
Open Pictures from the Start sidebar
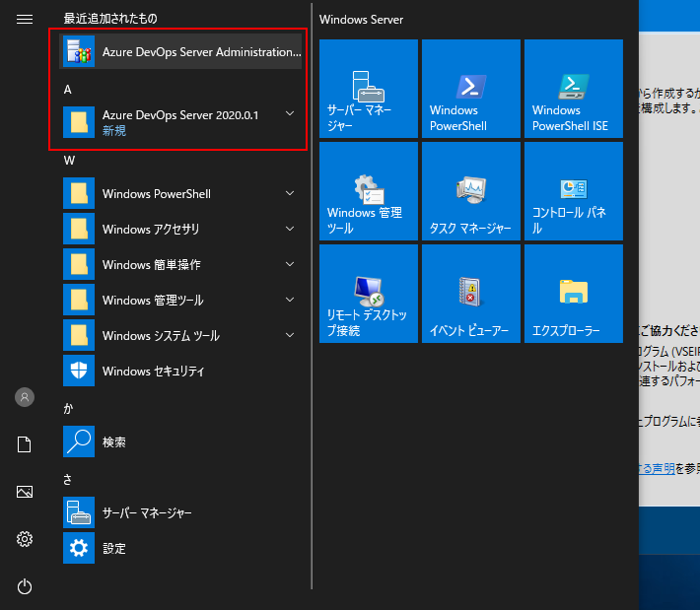point(25,492)
